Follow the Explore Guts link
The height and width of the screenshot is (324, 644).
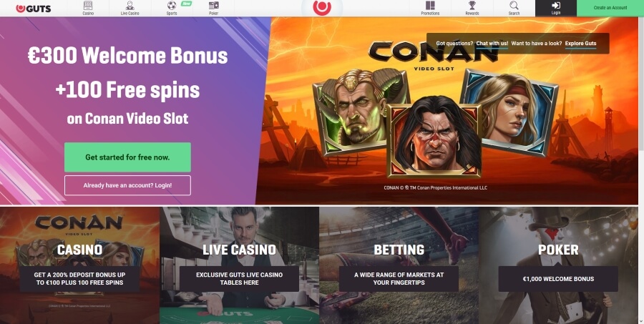coord(580,43)
